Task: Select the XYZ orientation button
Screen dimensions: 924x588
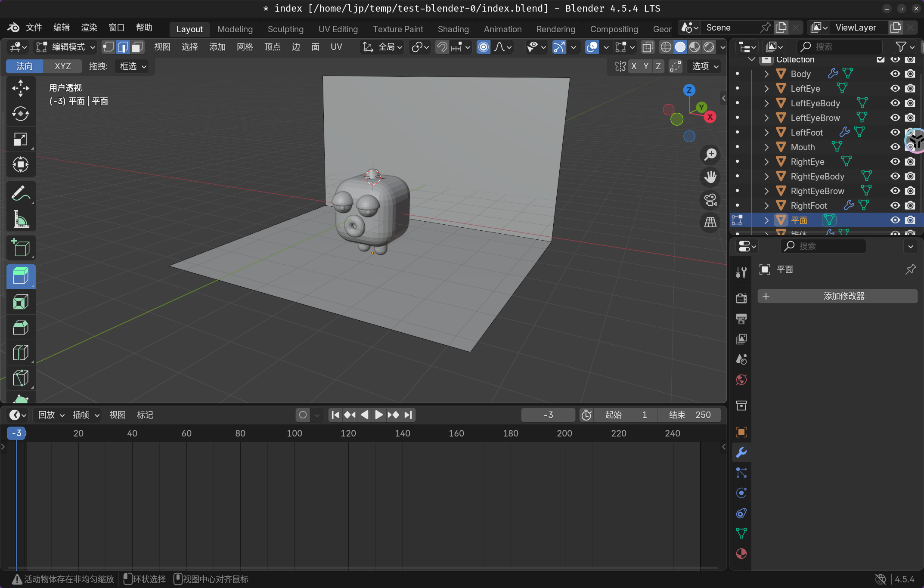Action: point(62,66)
